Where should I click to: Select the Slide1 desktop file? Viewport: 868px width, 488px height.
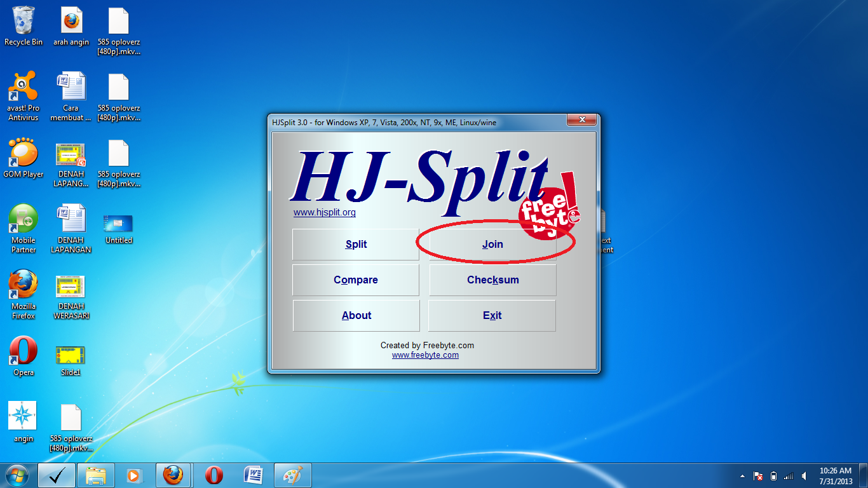(x=71, y=360)
